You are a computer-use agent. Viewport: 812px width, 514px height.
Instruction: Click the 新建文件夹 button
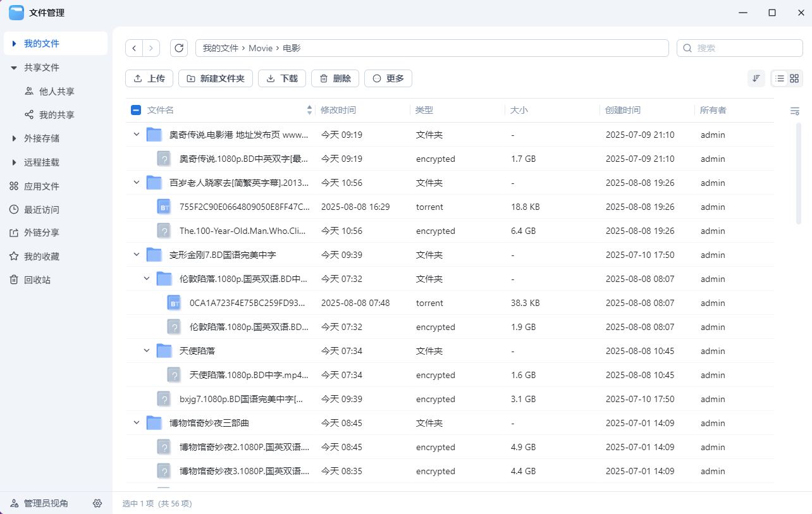click(x=216, y=78)
